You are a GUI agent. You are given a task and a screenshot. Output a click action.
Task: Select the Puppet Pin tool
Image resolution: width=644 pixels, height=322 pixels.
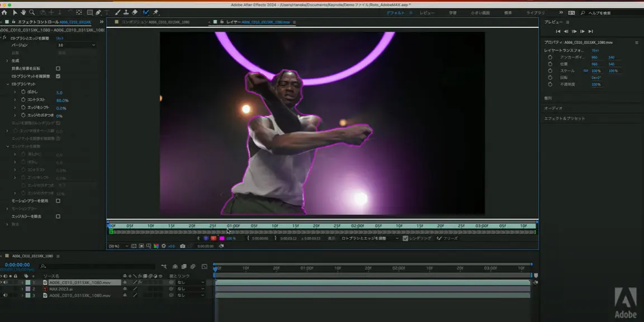pos(155,13)
